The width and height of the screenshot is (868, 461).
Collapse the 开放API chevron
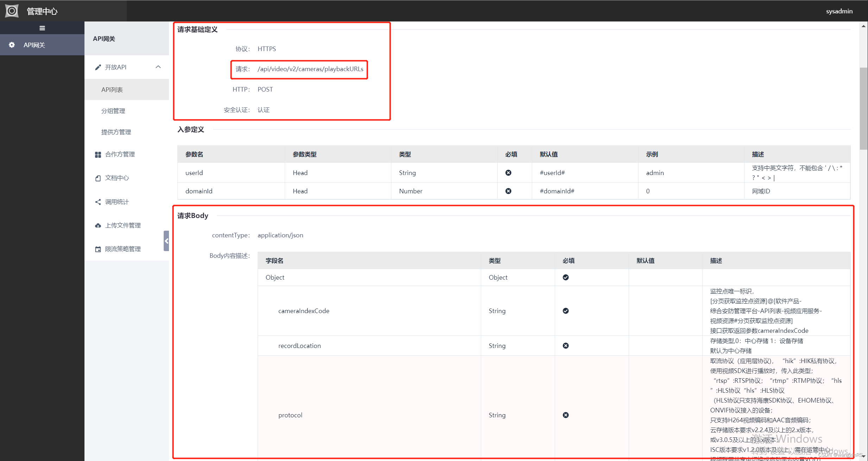click(158, 67)
